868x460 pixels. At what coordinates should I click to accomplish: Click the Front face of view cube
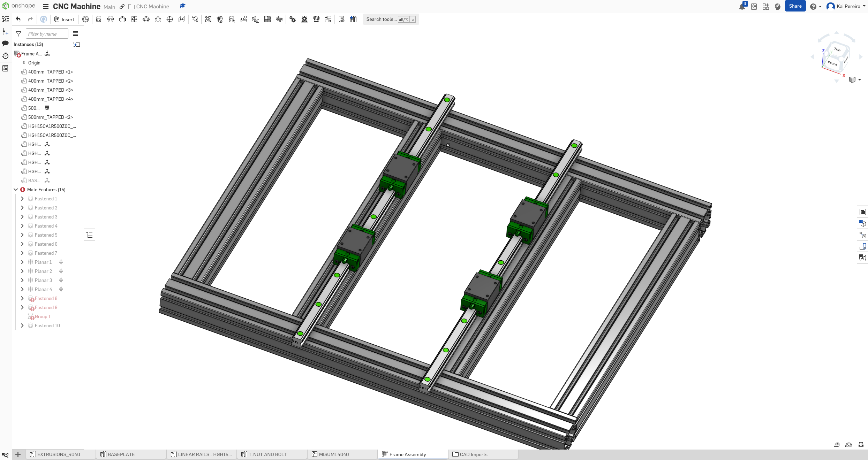point(832,63)
